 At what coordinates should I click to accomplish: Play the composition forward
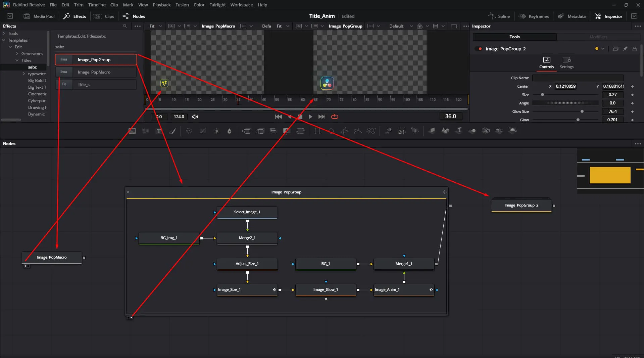pos(310,117)
